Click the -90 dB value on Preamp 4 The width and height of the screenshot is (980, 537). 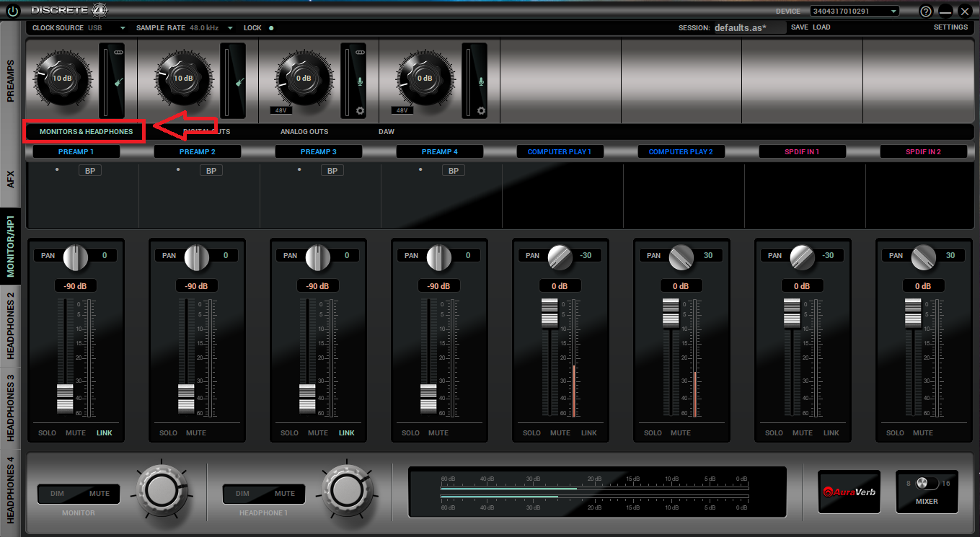(438, 286)
